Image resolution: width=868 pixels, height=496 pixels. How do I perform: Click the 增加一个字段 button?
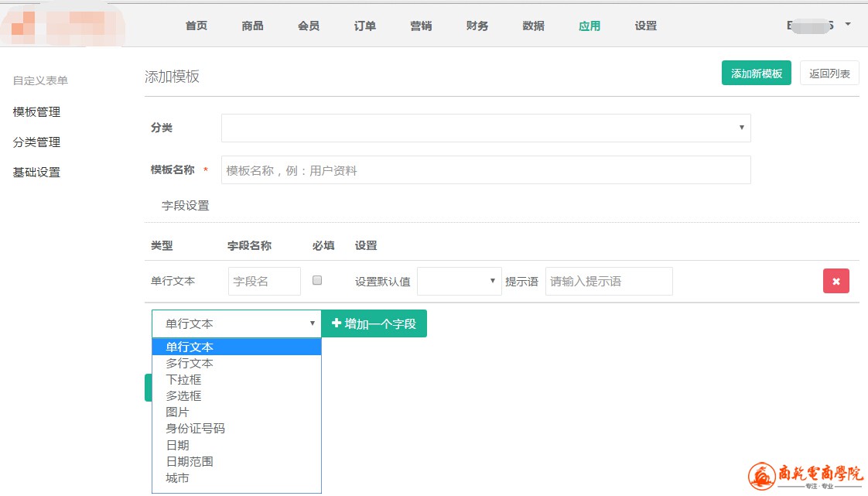374,323
